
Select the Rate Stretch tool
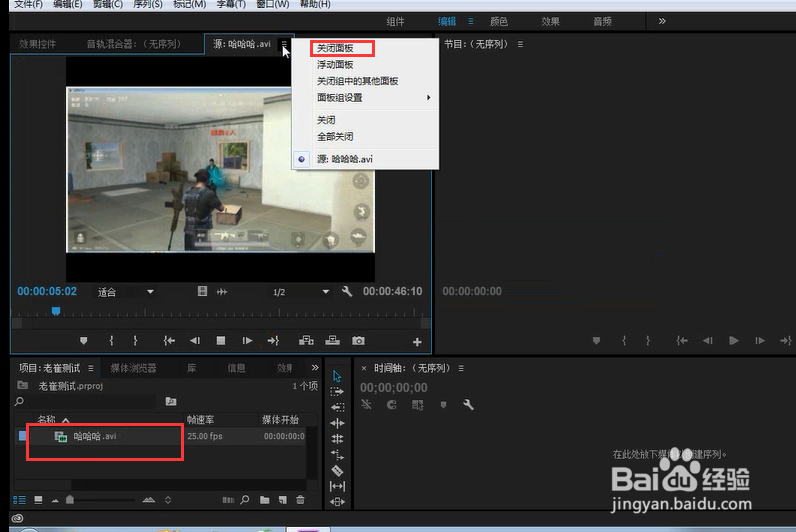click(337, 455)
